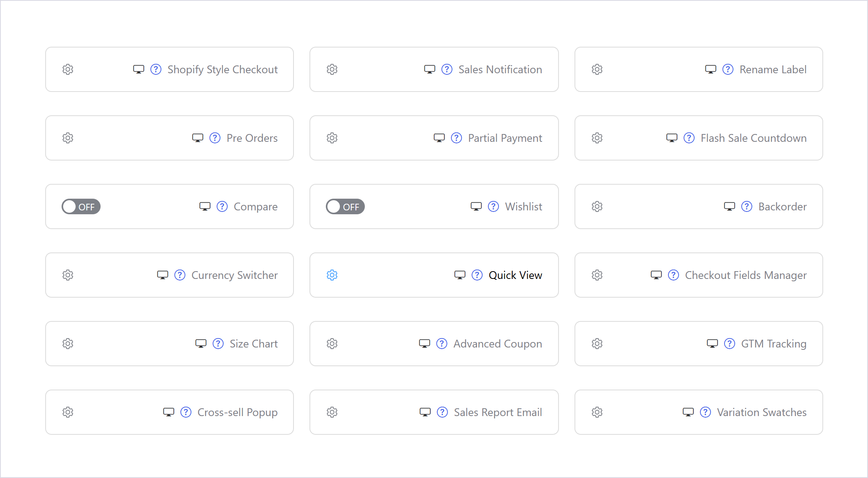The height and width of the screenshot is (478, 868).
Task: Open the demo monitor icon for Variation Swatches
Action: (x=688, y=412)
